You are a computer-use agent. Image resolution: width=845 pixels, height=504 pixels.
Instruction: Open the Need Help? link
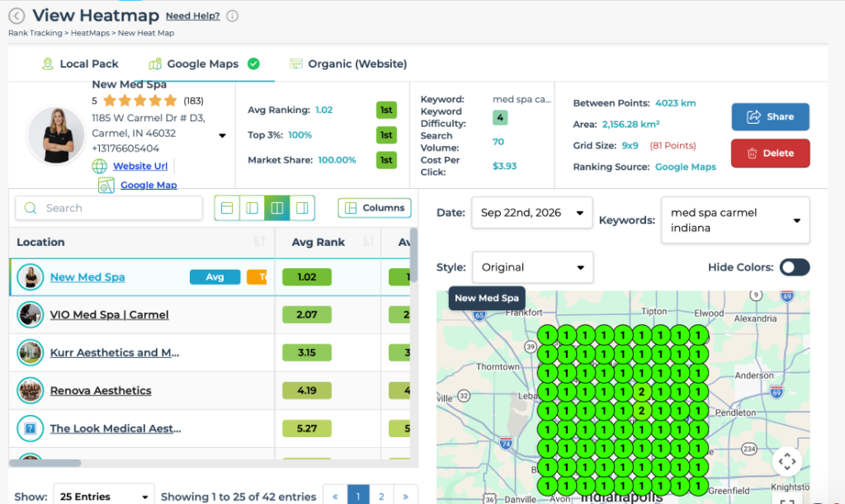(x=193, y=16)
